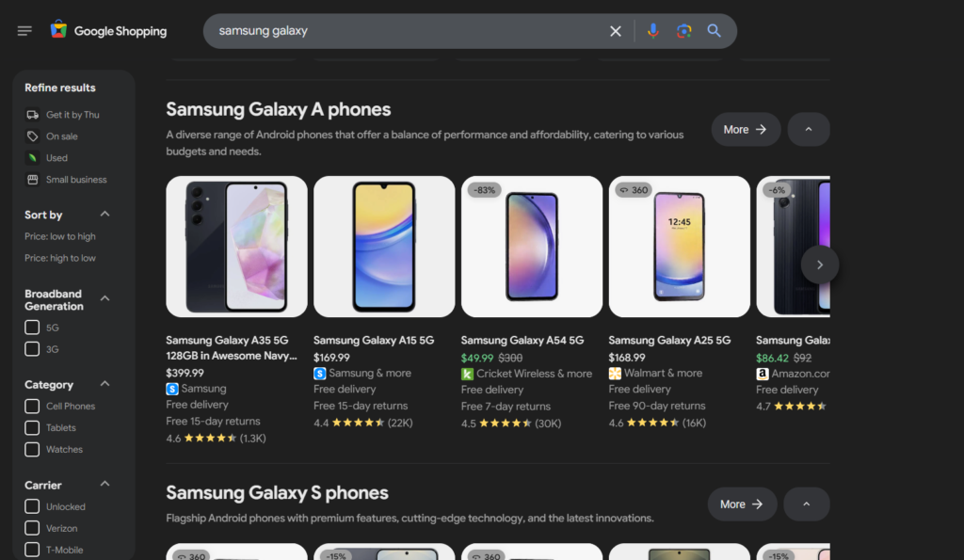Screen dimensions: 964x560
Task: Open the 360 view on Samsung Galaxy A25
Action: click(633, 190)
